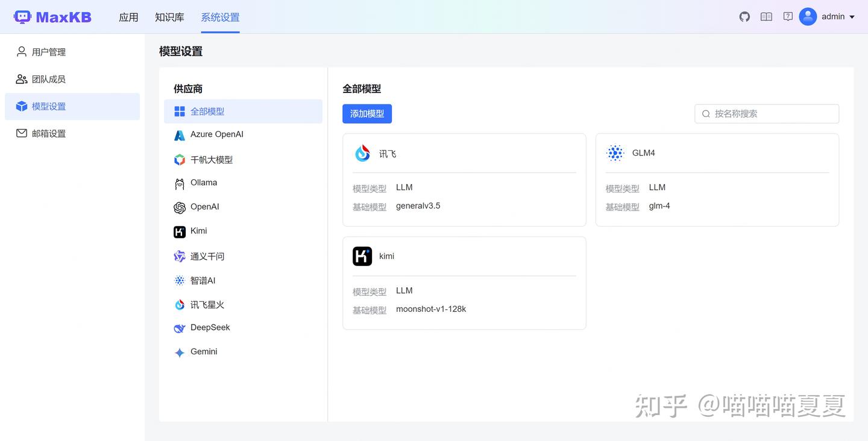Open 用户管理 in the sidebar
The height and width of the screenshot is (441, 868).
point(49,51)
